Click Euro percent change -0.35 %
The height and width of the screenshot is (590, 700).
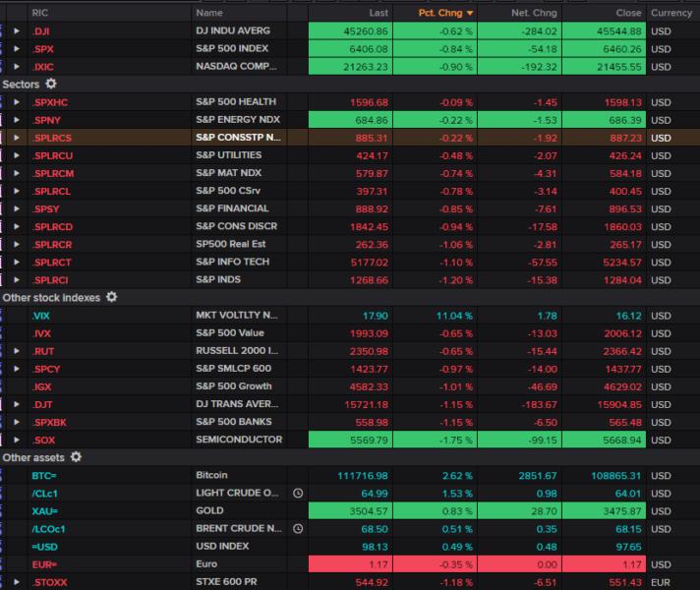(456, 564)
